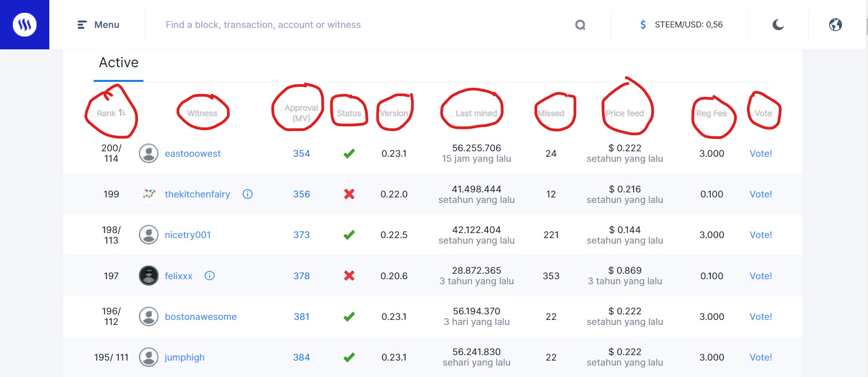
Task: Click the Missed column header
Action: [551, 113]
